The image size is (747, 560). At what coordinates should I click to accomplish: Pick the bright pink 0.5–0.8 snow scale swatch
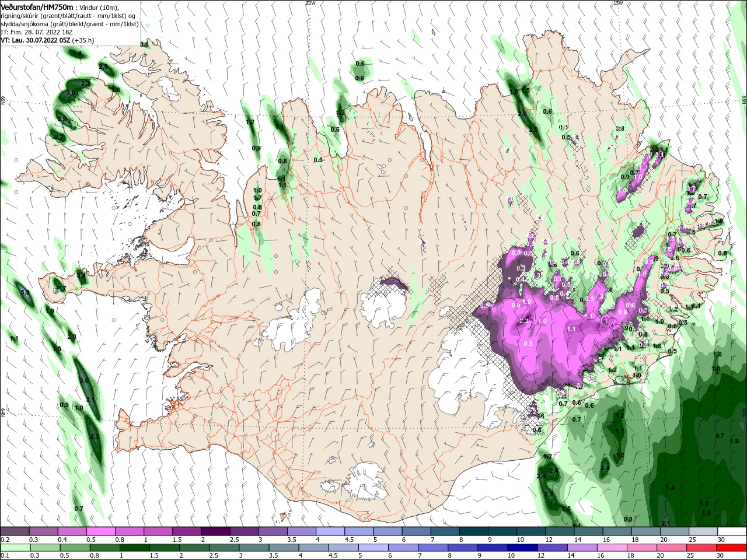coord(100,531)
